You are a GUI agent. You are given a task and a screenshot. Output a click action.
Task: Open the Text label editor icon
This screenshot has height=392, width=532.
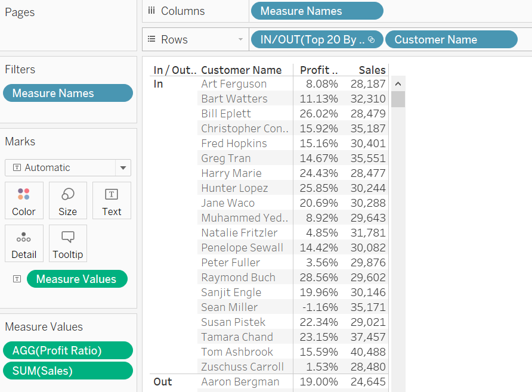112,201
